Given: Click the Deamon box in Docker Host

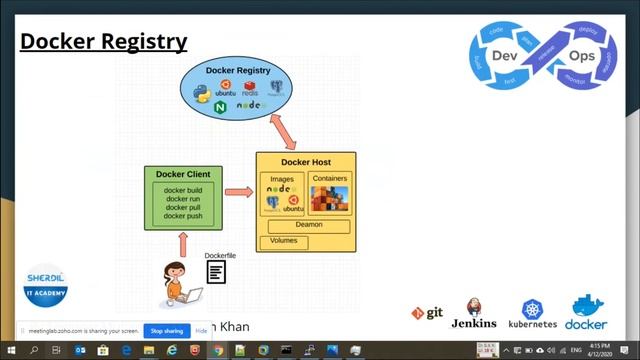Looking at the screenshot, I should point(309,226).
